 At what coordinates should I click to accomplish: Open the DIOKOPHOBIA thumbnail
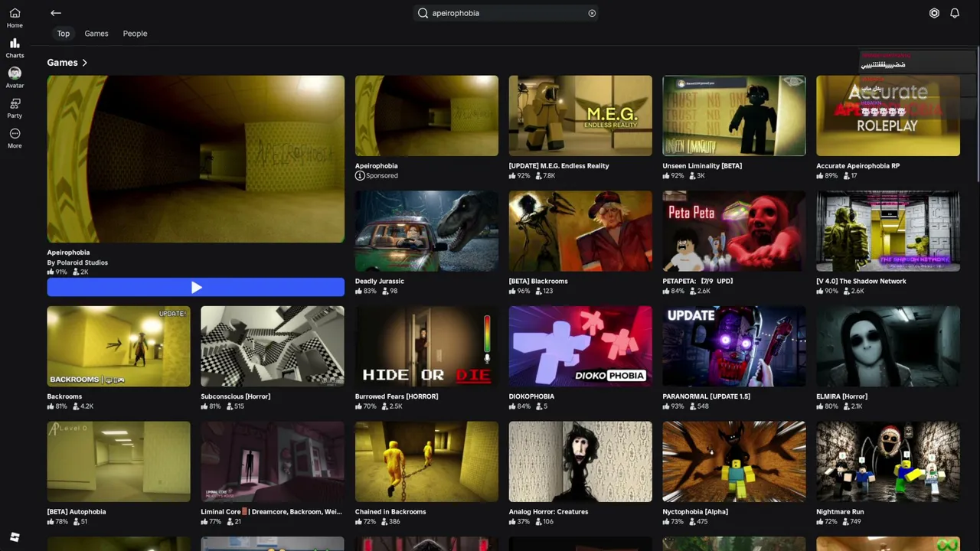pyautogui.click(x=580, y=347)
